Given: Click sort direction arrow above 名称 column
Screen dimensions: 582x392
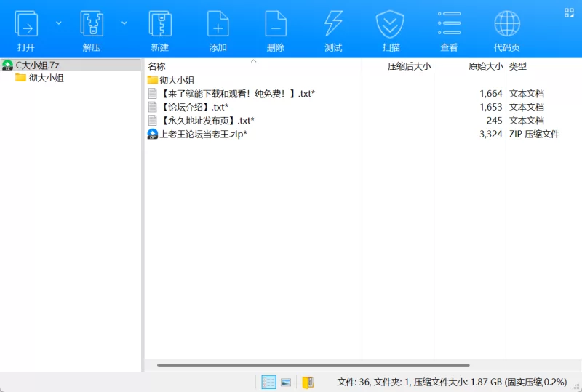Looking at the screenshot, I should point(253,60).
